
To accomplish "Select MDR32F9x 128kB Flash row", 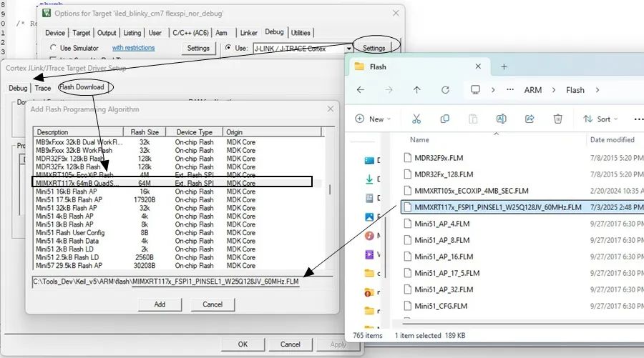I will point(177,159).
